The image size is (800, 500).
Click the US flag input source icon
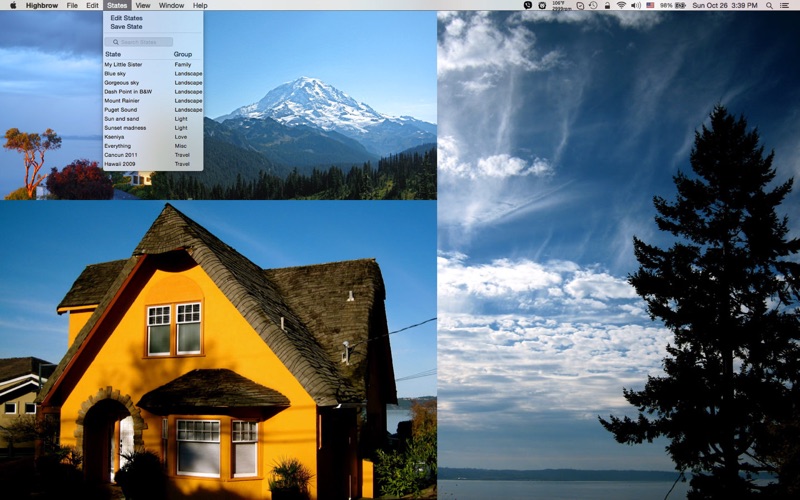pyautogui.click(x=650, y=5)
